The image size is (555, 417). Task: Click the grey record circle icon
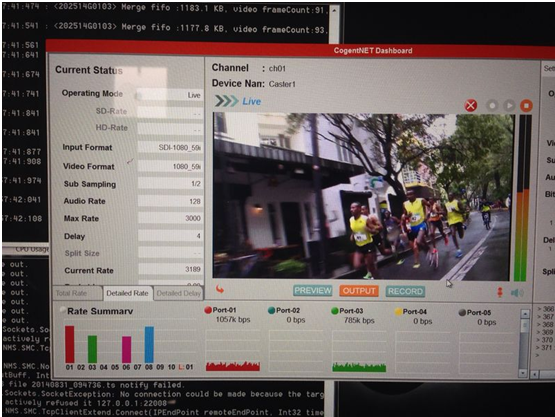coord(492,105)
